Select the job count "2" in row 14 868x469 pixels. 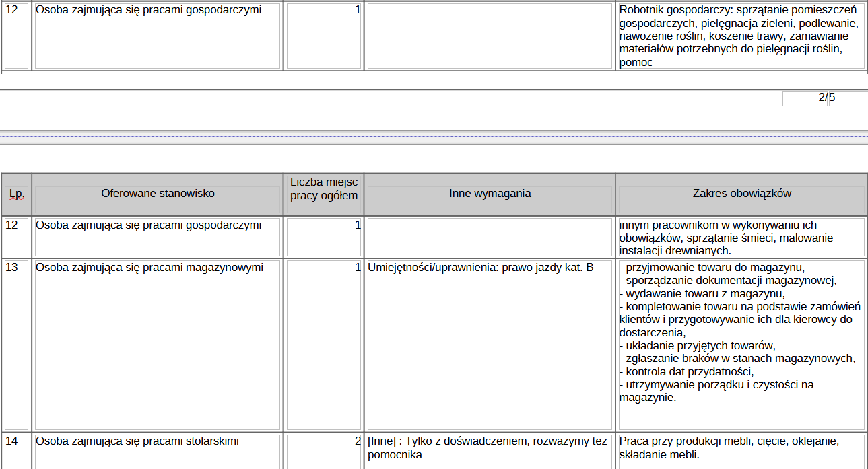click(x=358, y=442)
